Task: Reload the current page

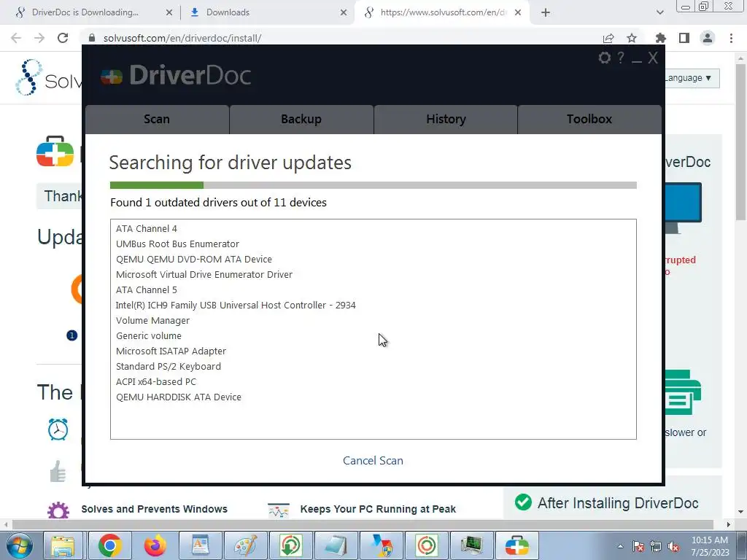Action: tap(63, 38)
